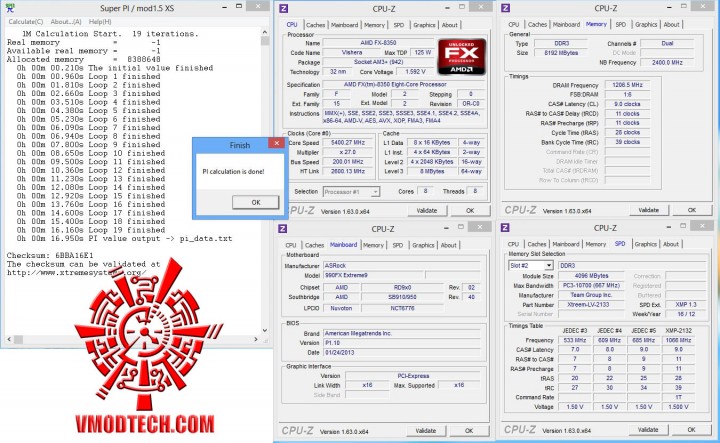Click the Super PI vertical scrollbar up arrow

click(x=264, y=32)
